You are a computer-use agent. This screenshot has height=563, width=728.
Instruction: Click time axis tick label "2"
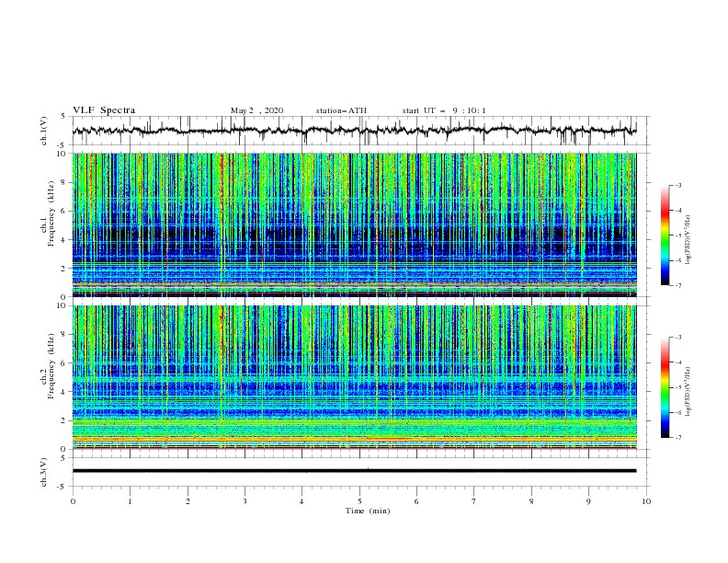(x=188, y=501)
